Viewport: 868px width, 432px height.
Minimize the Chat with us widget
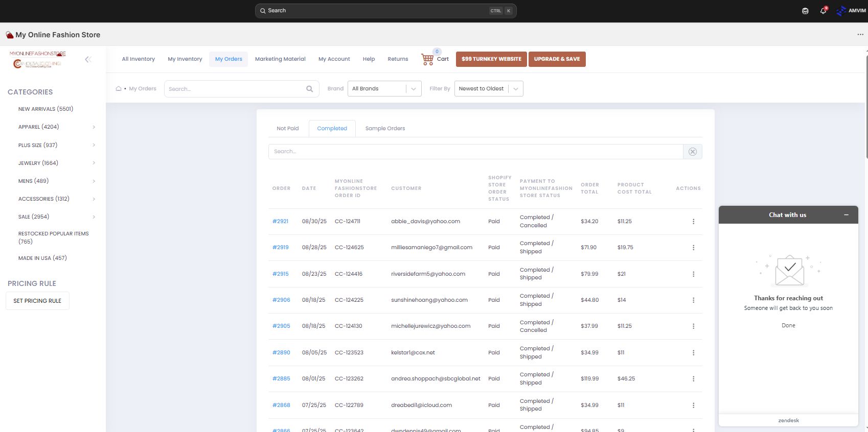pos(846,215)
